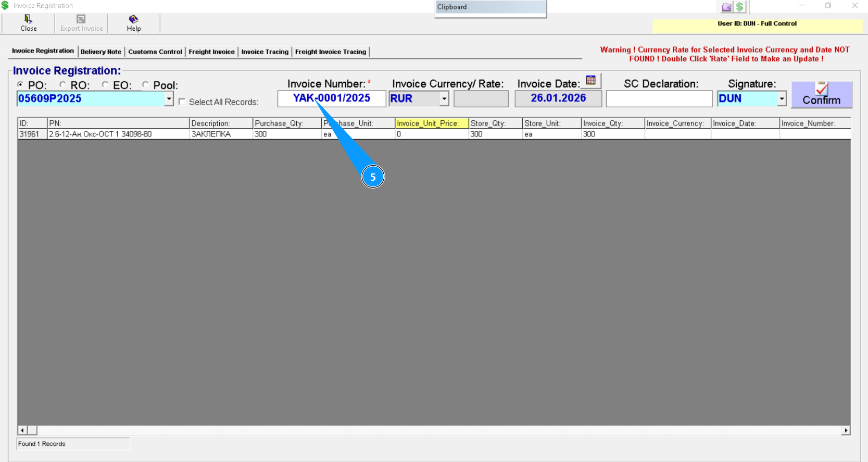Click the ID column header

pos(32,123)
